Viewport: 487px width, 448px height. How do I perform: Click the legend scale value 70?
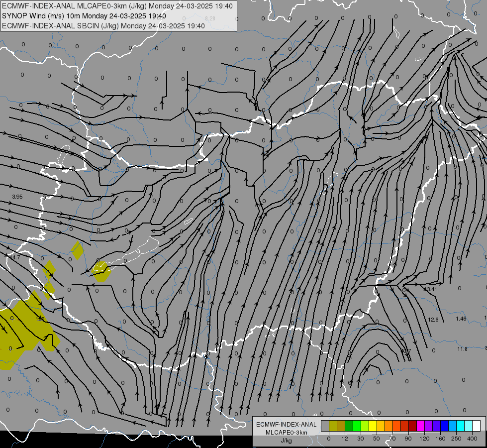pos(392,439)
